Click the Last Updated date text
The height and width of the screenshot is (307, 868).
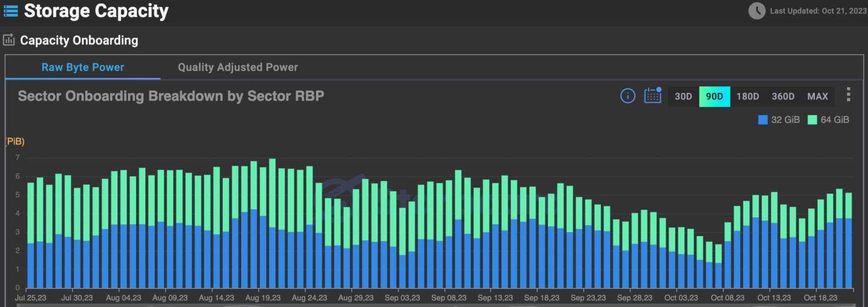click(x=818, y=11)
